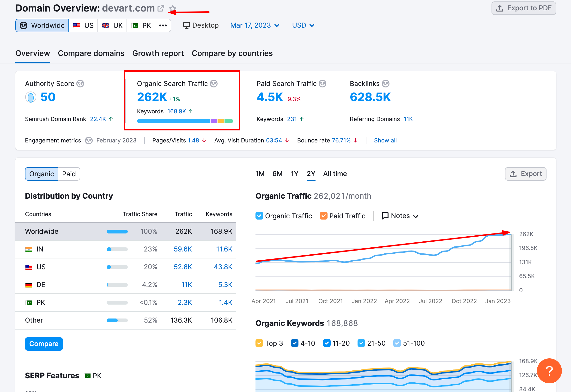Click the India flag in the country table
Viewport: 571px width, 392px height.
pos(29,250)
